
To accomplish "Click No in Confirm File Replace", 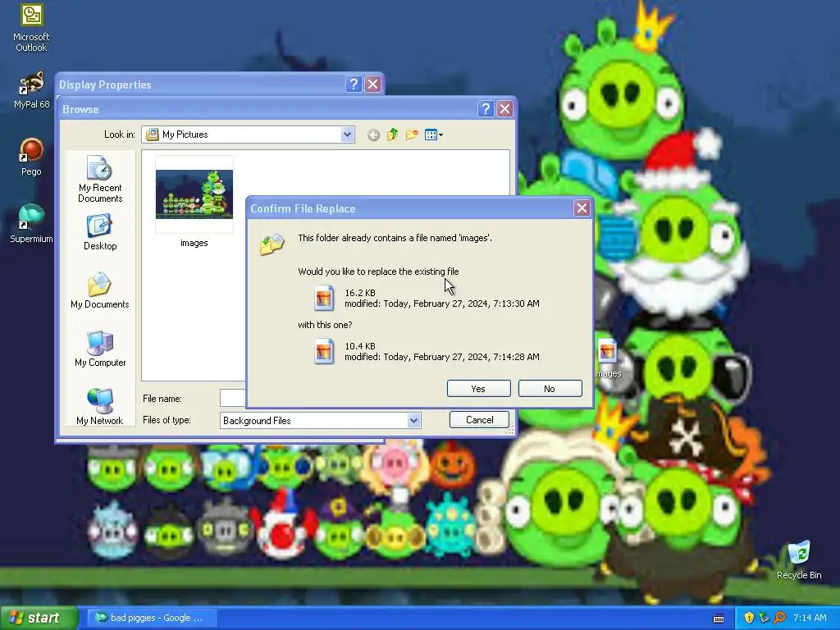I will 550,388.
